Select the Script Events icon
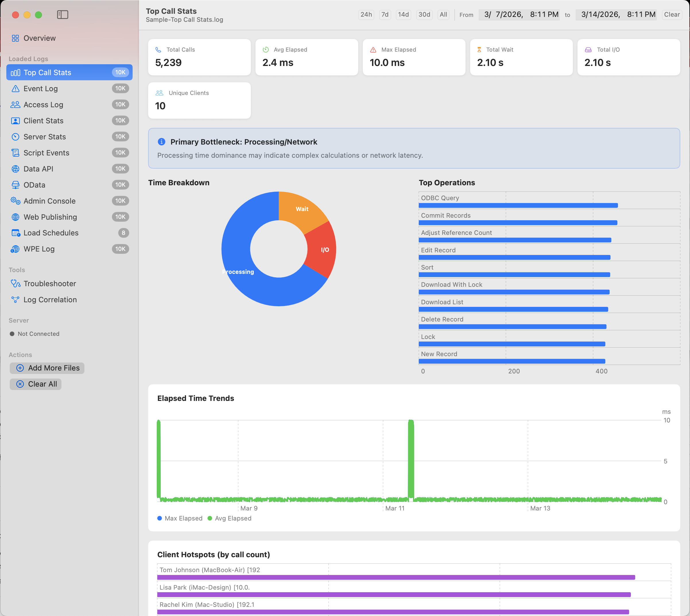The image size is (690, 616). click(15, 153)
